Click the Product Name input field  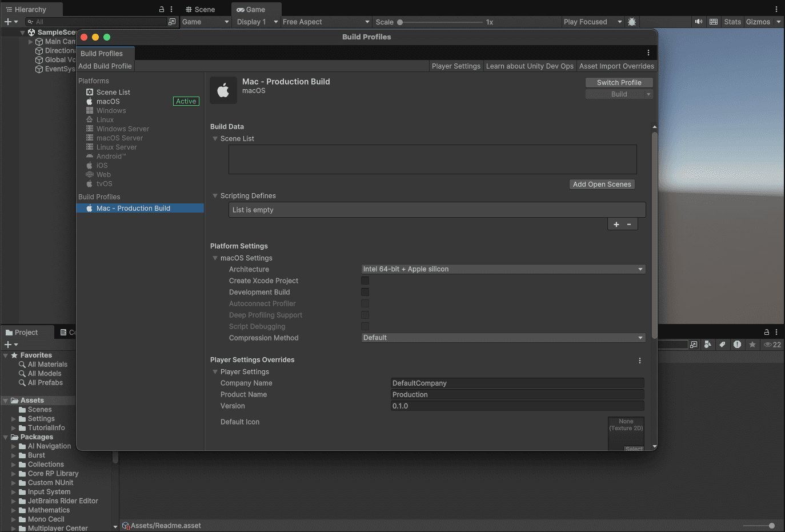coord(517,395)
